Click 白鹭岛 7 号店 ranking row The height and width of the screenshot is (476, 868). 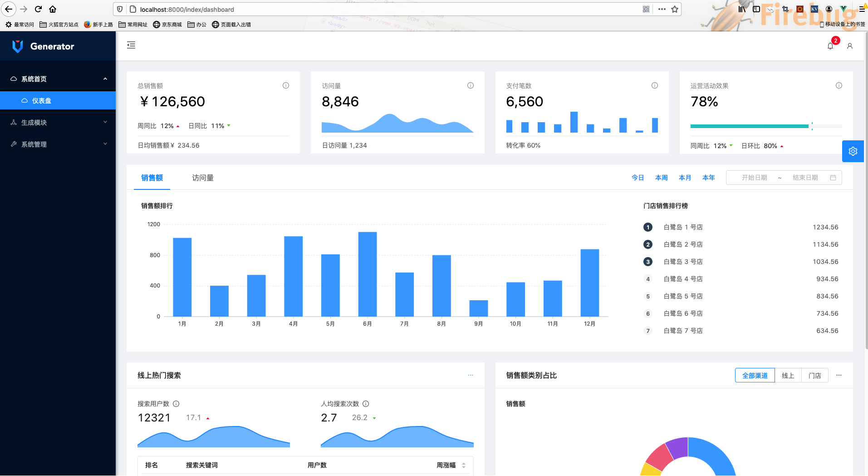[x=741, y=331]
